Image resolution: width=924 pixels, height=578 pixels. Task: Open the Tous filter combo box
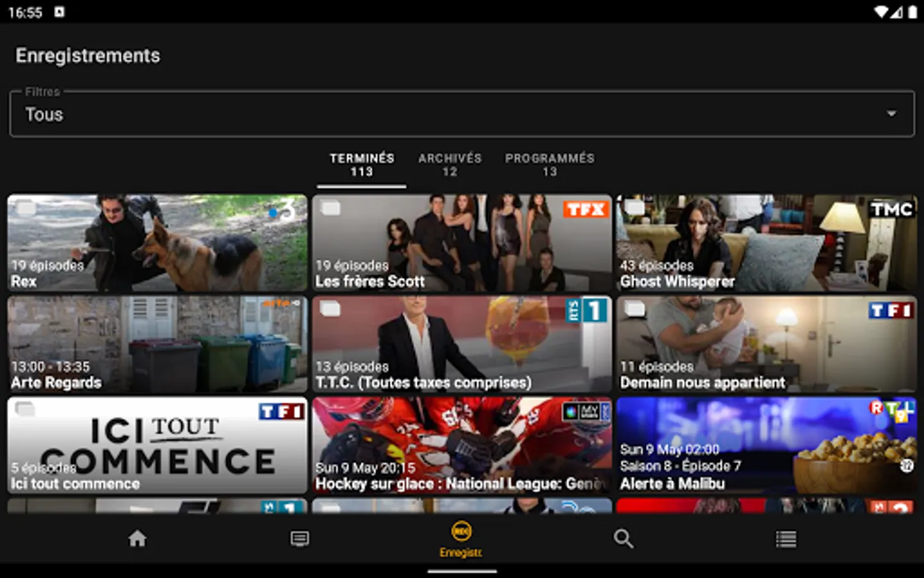[462, 114]
